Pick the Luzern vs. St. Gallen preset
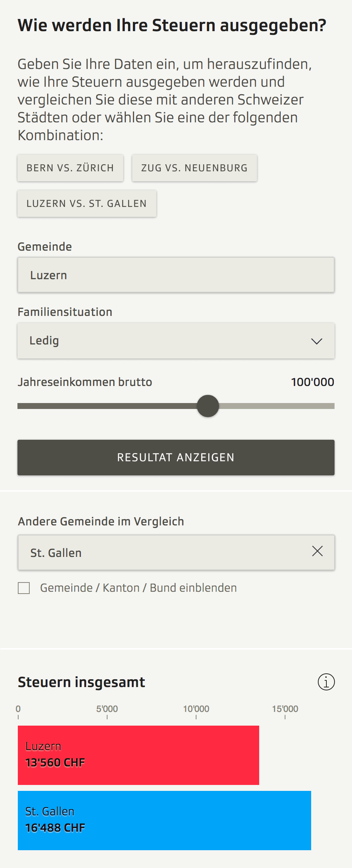This screenshot has height=868, width=352. [x=87, y=204]
